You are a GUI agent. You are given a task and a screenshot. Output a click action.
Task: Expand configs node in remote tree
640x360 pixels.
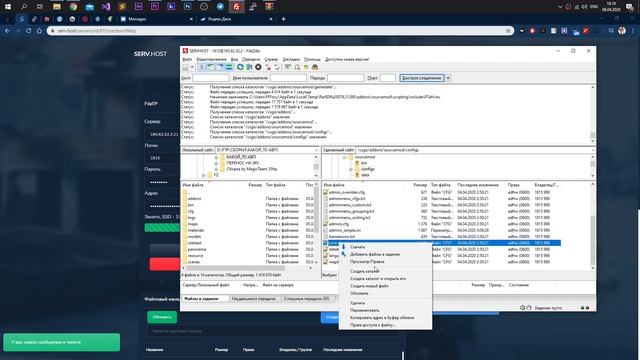[x=351, y=169]
